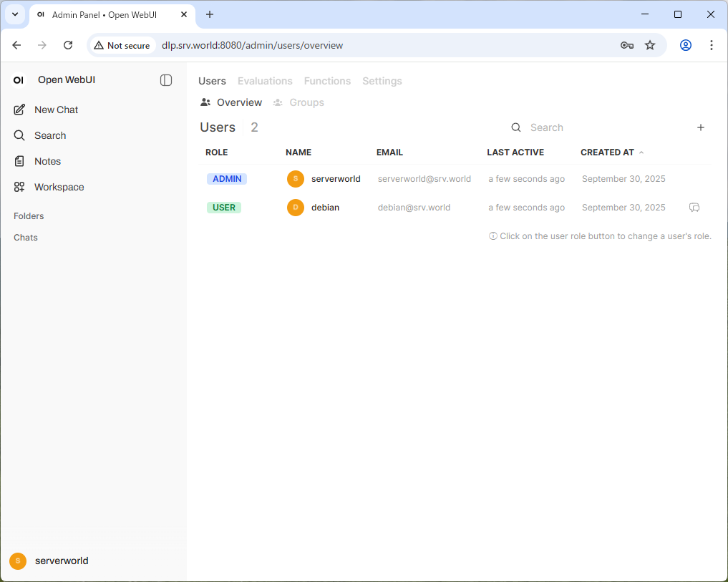The height and width of the screenshot is (582, 728).
Task: Bookmark this page with the star icon
Action: (650, 45)
